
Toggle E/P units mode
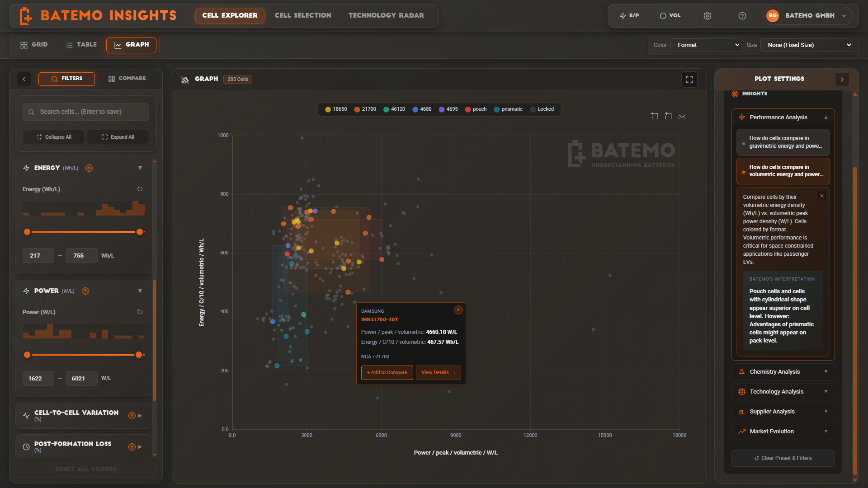[x=629, y=15]
